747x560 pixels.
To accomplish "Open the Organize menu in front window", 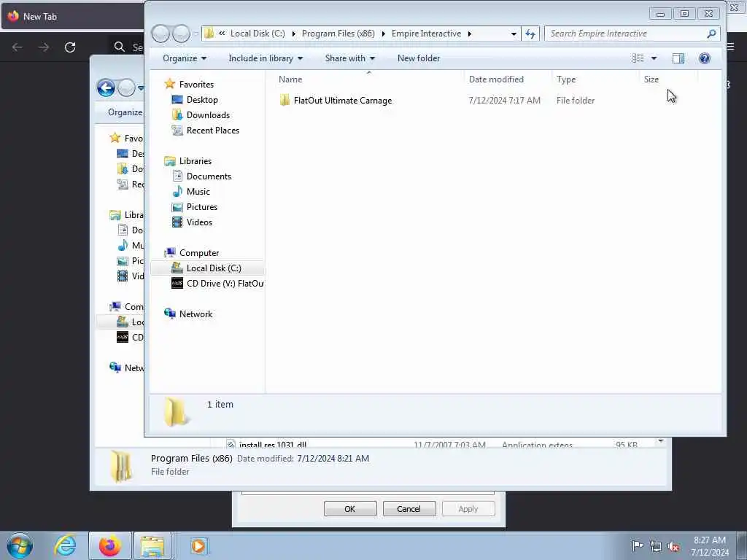I will tap(185, 58).
